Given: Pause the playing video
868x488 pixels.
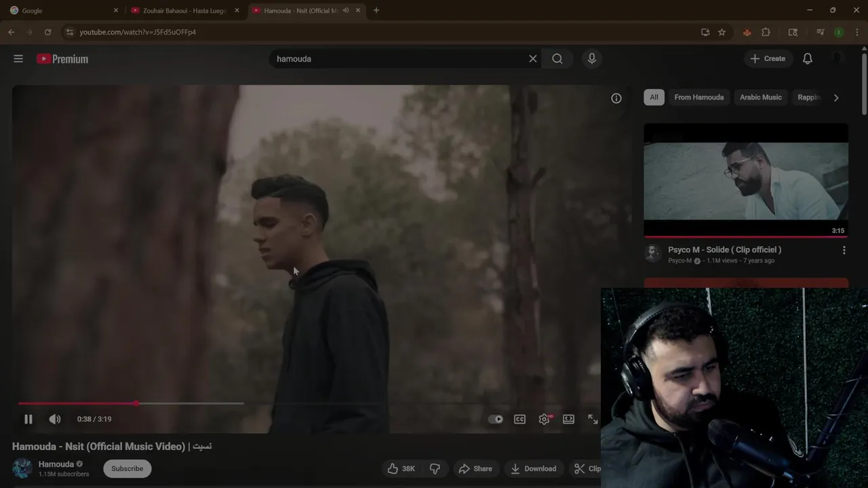Looking at the screenshot, I should pyautogui.click(x=28, y=419).
